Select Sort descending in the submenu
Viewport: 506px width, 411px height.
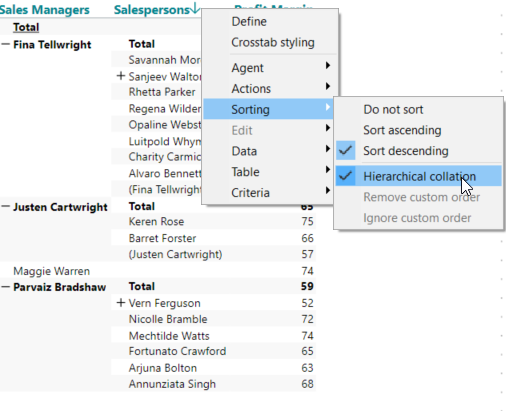pyautogui.click(x=419, y=151)
